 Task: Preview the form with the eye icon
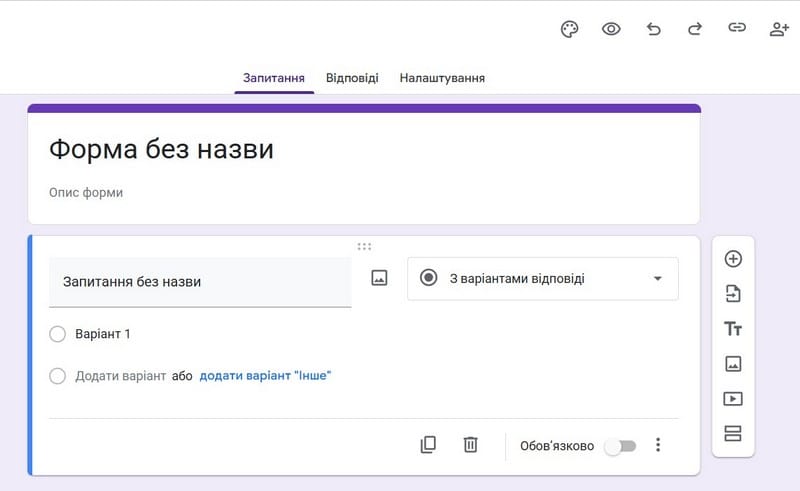coord(611,29)
